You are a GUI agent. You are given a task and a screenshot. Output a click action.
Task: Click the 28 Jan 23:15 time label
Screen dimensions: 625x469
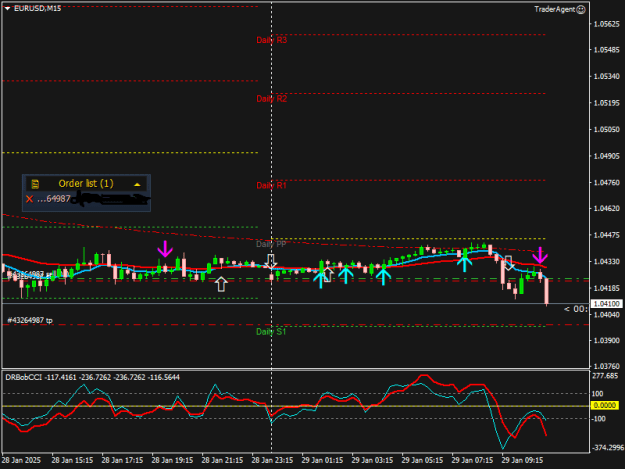pos(272,460)
